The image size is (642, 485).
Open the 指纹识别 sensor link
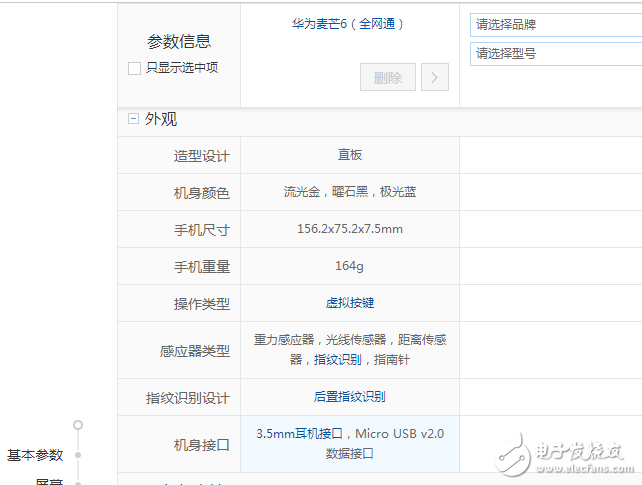(338, 360)
